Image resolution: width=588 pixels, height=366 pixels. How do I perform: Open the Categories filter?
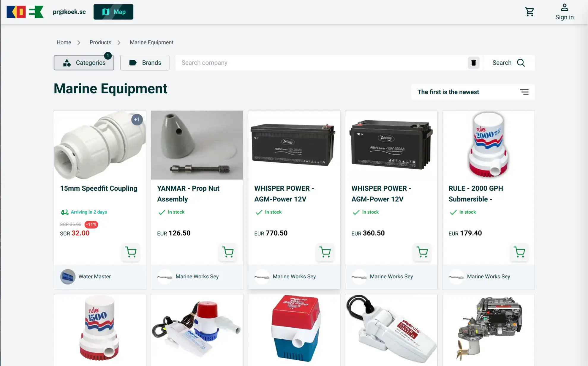click(x=84, y=63)
